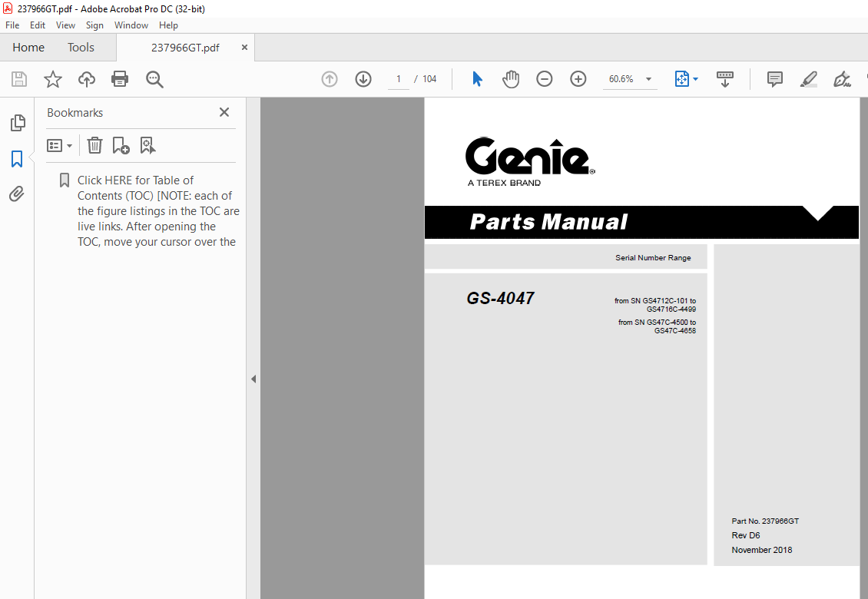868x599 pixels.
Task: Select the 237966GT.pdf document tab
Action: pos(185,48)
